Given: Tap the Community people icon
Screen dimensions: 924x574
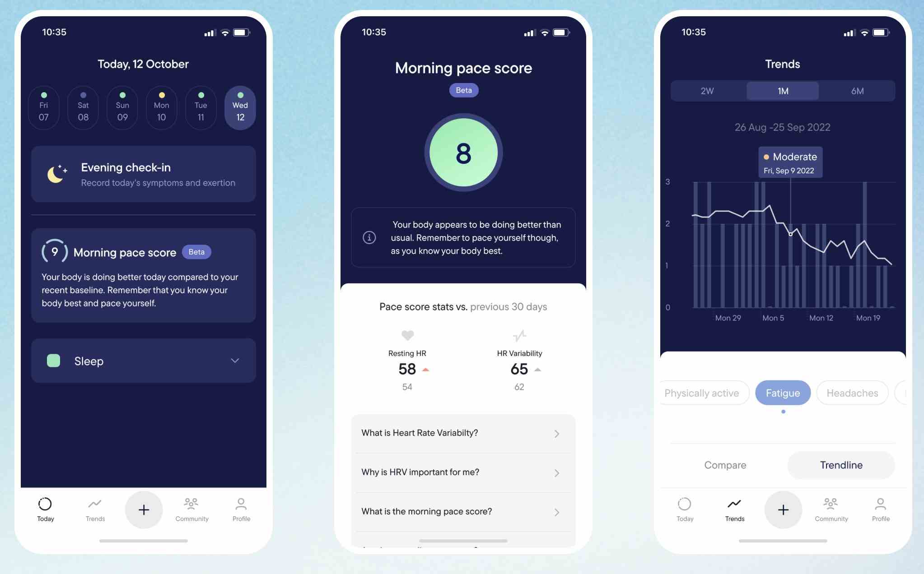Looking at the screenshot, I should point(192,505).
